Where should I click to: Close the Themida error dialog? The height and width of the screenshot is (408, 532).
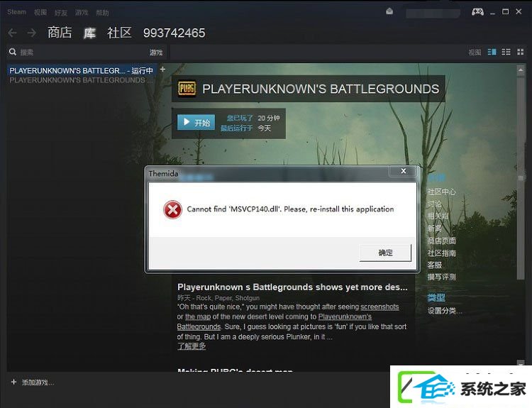(x=403, y=171)
